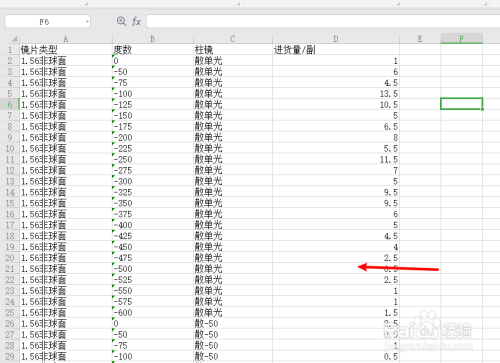
Task: Click cell with value 11.5 in column D
Action: (336, 159)
